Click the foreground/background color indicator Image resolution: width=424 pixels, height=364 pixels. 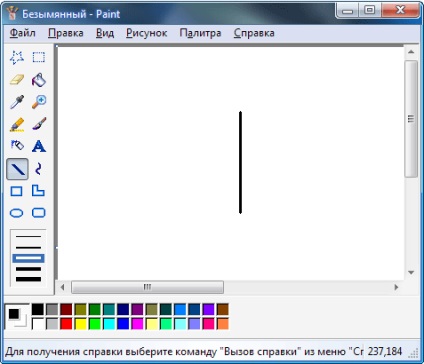17,316
